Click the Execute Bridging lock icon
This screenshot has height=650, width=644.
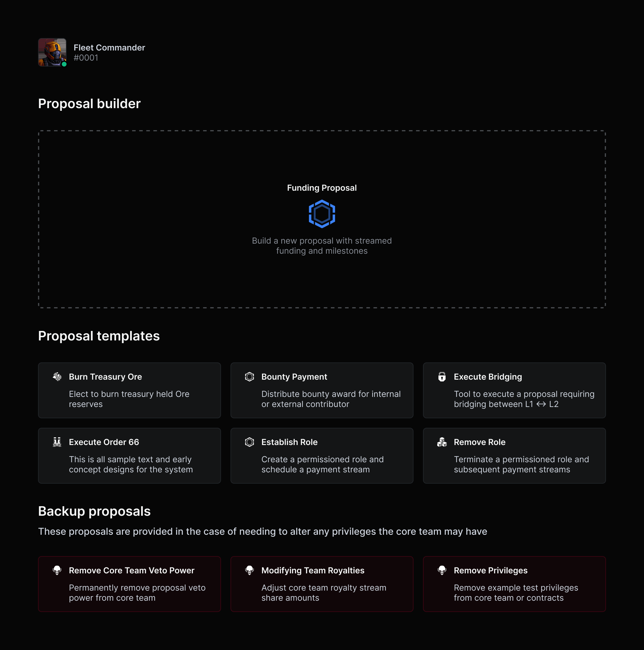[442, 376]
